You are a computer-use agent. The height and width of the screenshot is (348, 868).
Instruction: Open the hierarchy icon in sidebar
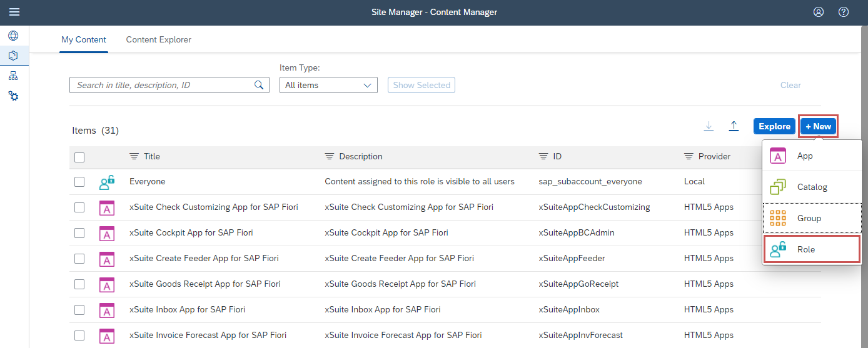pos(13,76)
